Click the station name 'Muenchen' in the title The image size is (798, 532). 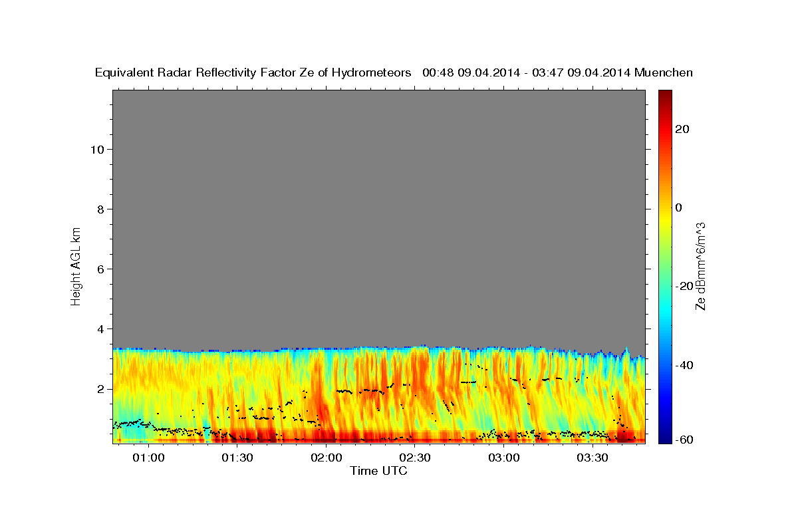[664, 73]
